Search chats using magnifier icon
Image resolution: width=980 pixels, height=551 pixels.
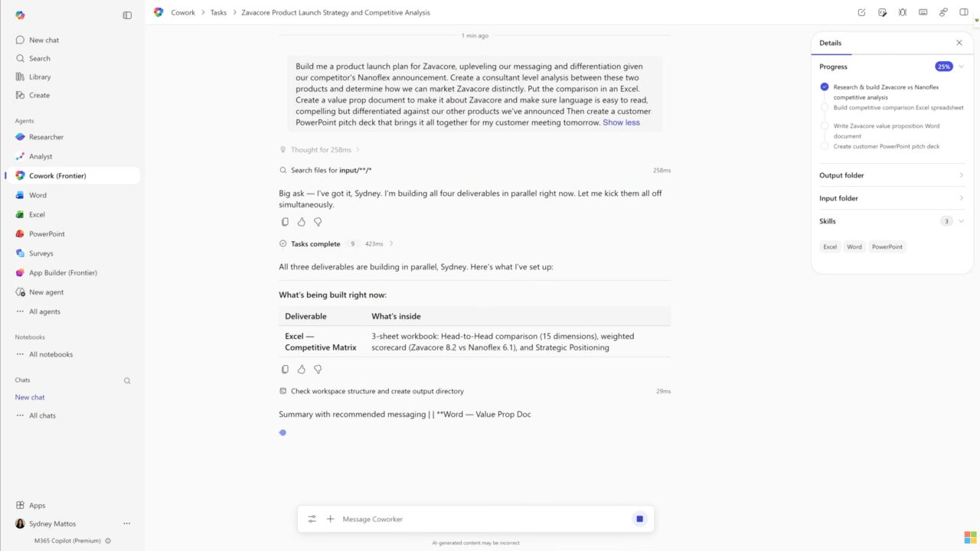127,380
